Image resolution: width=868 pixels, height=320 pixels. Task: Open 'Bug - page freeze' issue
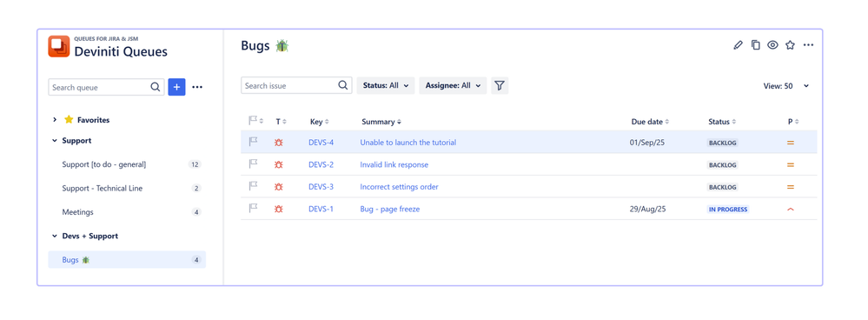[390, 209]
